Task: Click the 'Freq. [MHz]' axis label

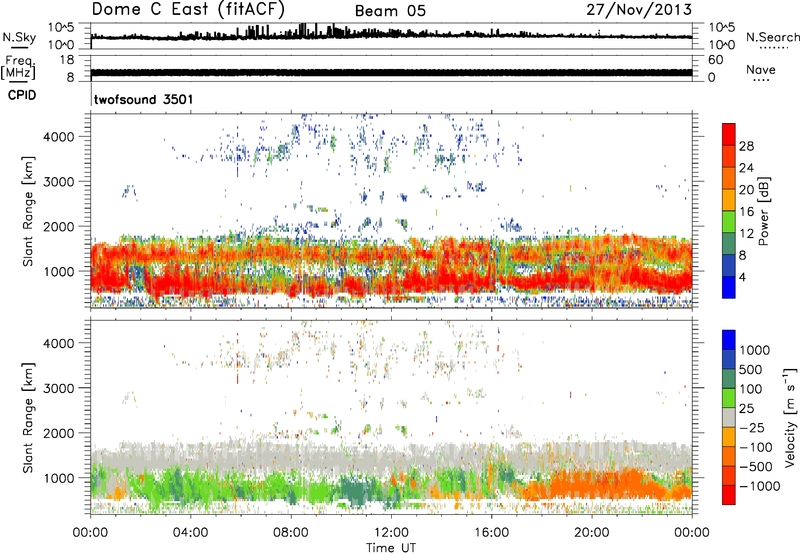Action: tap(18, 67)
